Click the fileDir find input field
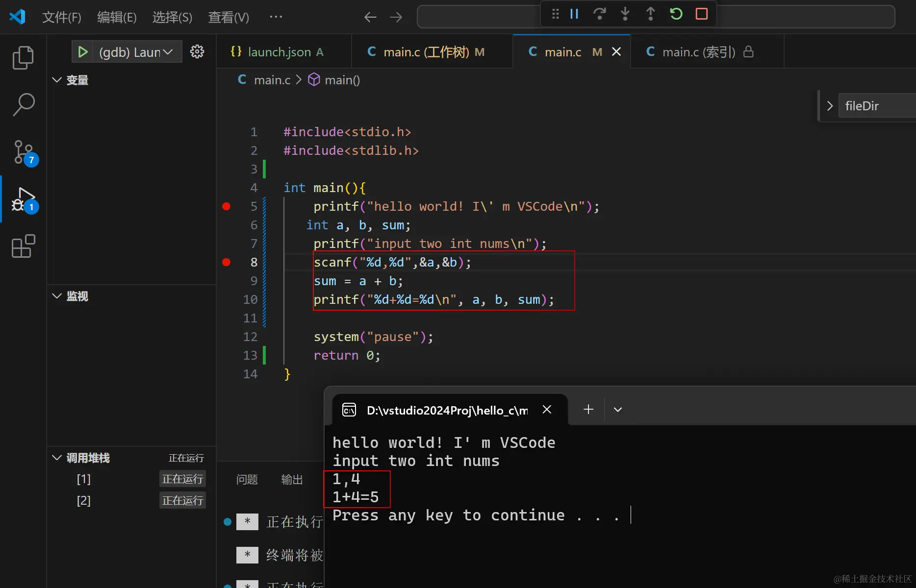Viewport: 916px width, 588px height. 877,106
